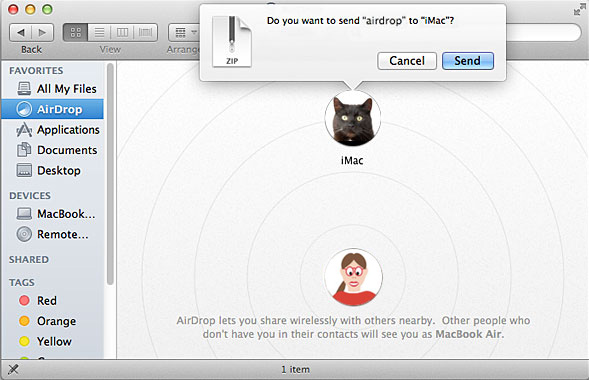The image size is (589, 380).
Task: Open Applications from the sidebar
Action: [x=53, y=130]
